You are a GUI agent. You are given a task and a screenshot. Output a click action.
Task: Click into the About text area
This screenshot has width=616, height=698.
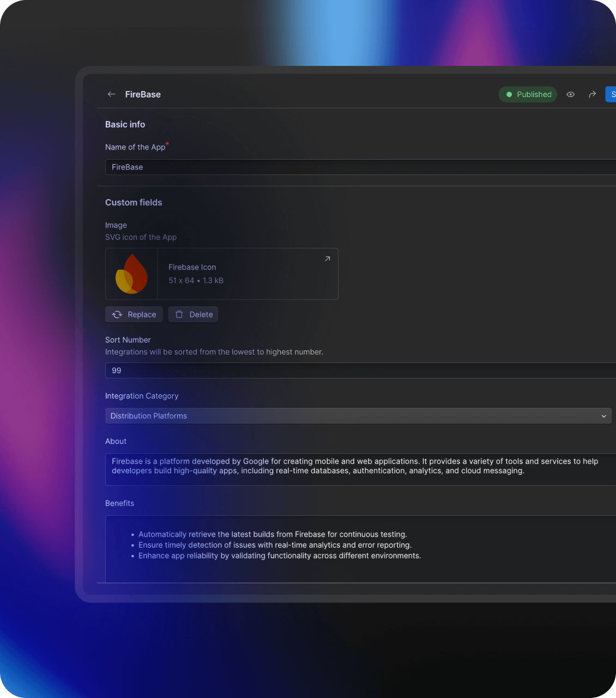tap(360, 469)
